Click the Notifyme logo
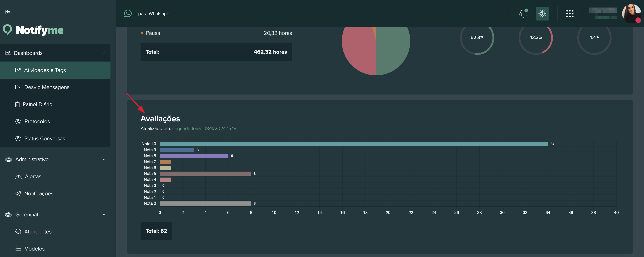644x257 pixels. (x=33, y=30)
